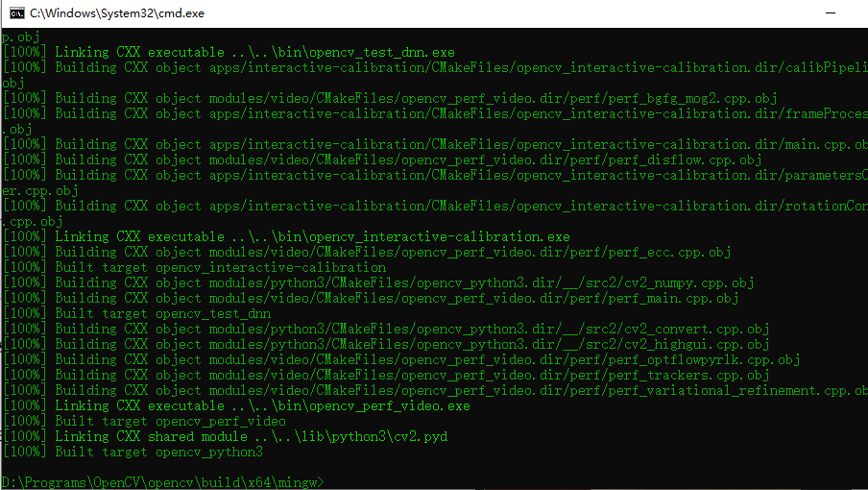The height and width of the screenshot is (490, 868).
Task: Click the line Built target opencv_python3
Action: pos(133,452)
